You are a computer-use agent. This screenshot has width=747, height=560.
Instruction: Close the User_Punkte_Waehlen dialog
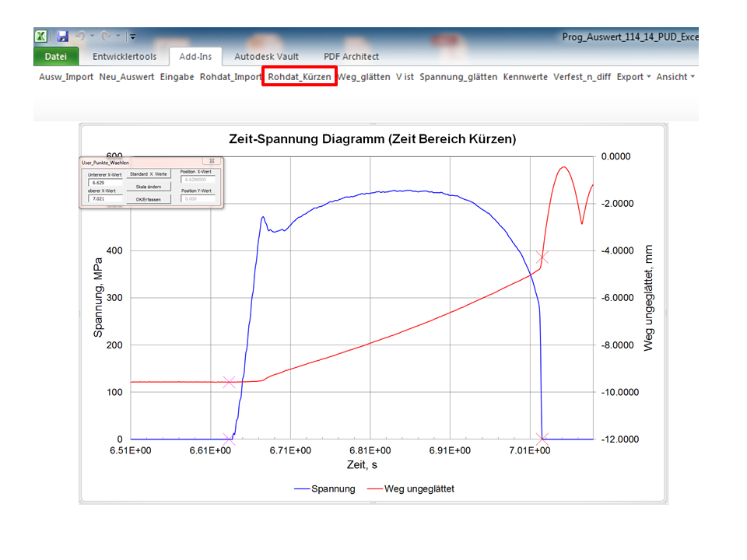212,161
